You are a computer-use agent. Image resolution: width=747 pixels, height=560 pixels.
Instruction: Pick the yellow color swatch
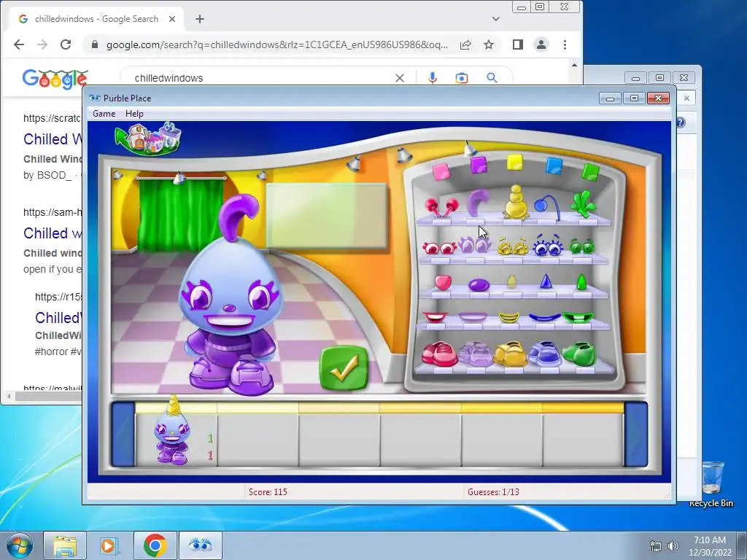coord(514,162)
